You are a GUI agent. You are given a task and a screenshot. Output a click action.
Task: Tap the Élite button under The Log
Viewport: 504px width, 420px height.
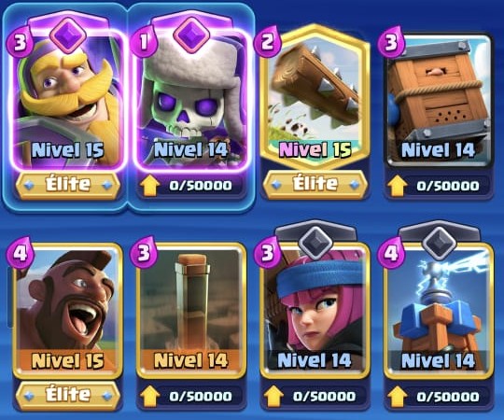[315, 185]
